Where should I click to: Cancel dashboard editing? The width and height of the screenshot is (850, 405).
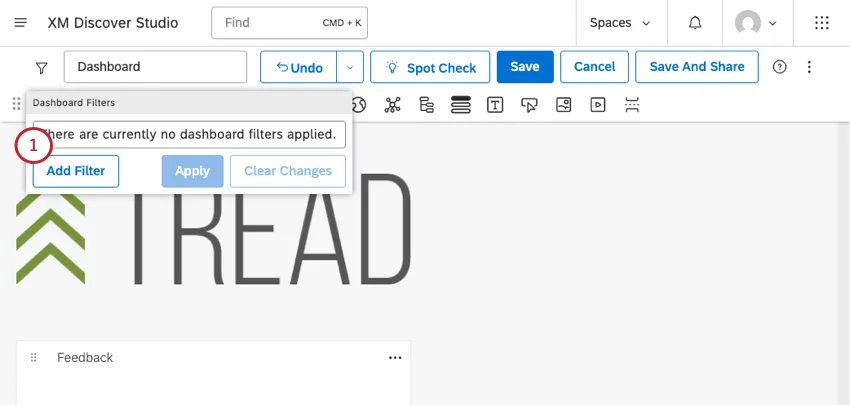tap(594, 67)
